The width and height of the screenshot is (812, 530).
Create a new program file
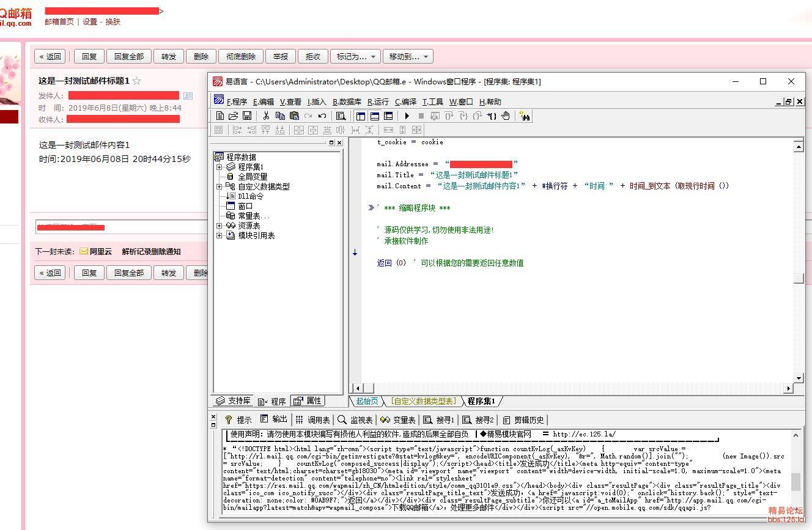pyautogui.click(x=220, y=116)
